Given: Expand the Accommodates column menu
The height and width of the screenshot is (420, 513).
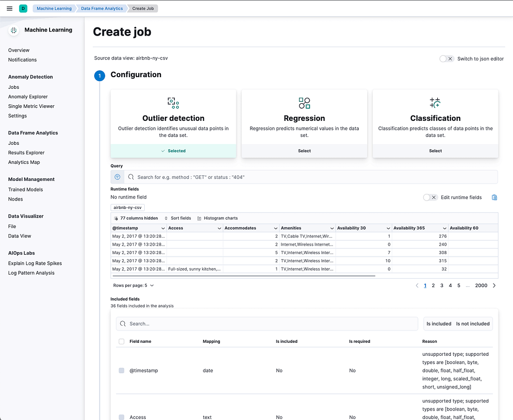Looking at the screenshot, I should pyautogui.click(x=276, y=228).
